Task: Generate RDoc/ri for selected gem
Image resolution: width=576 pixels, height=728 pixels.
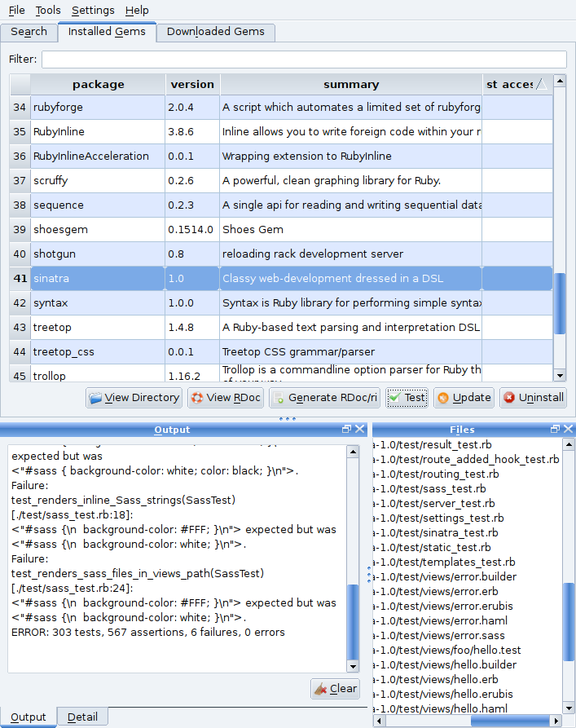Action: pyautogui.click(x=324, y=398)
